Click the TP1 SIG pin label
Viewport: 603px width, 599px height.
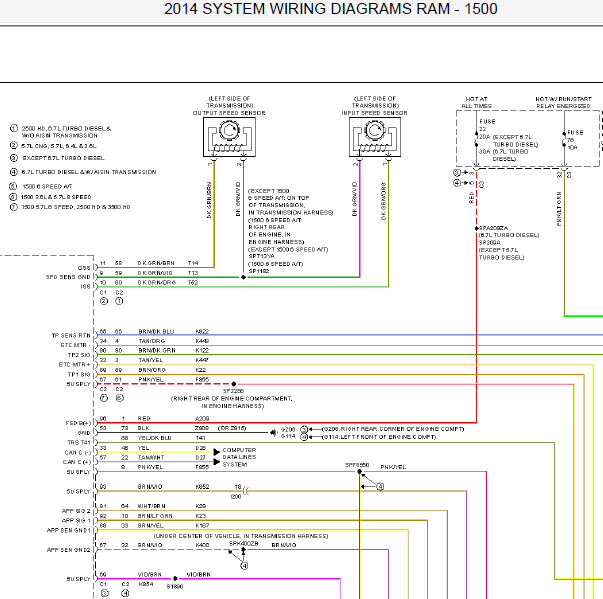(x=79, y=374)
